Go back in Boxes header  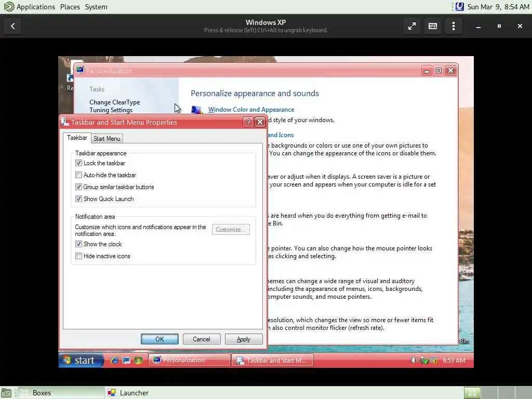(x=12, y=26)
